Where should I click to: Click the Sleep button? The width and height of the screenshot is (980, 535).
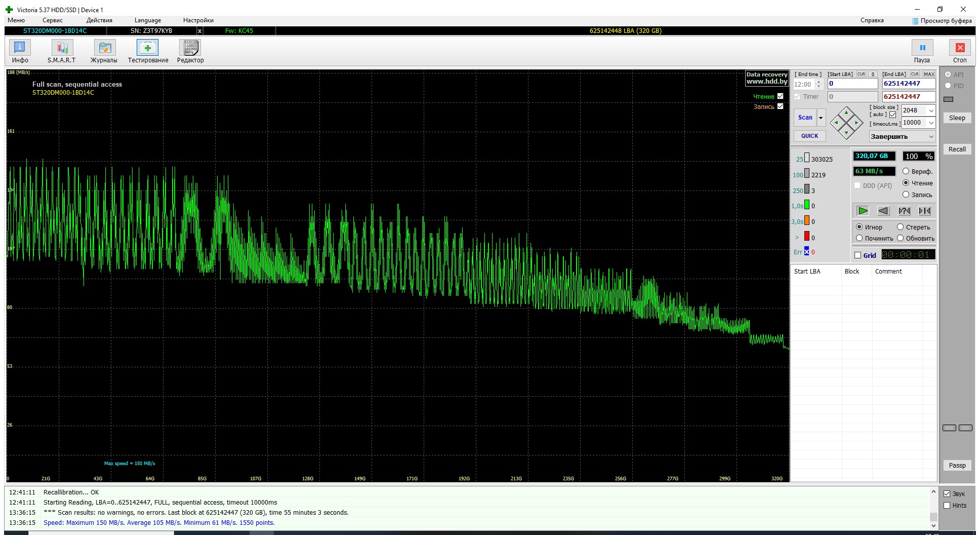click(x=957, y=118)
